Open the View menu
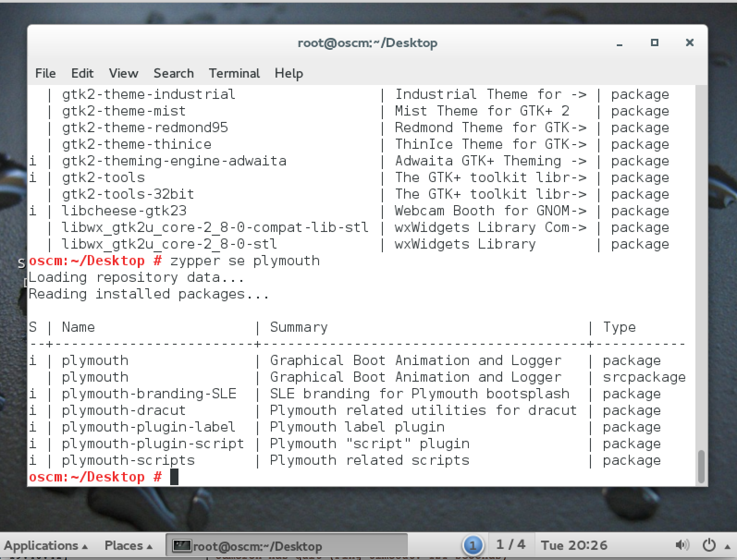 coord(123,73)
